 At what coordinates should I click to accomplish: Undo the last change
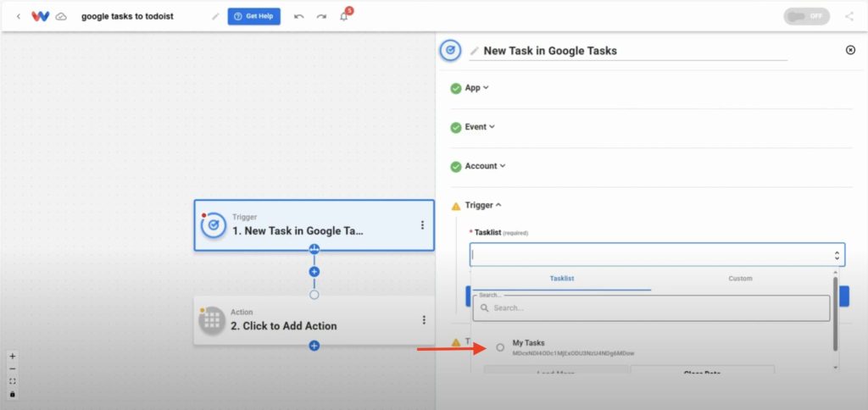[x=299, y=17]
